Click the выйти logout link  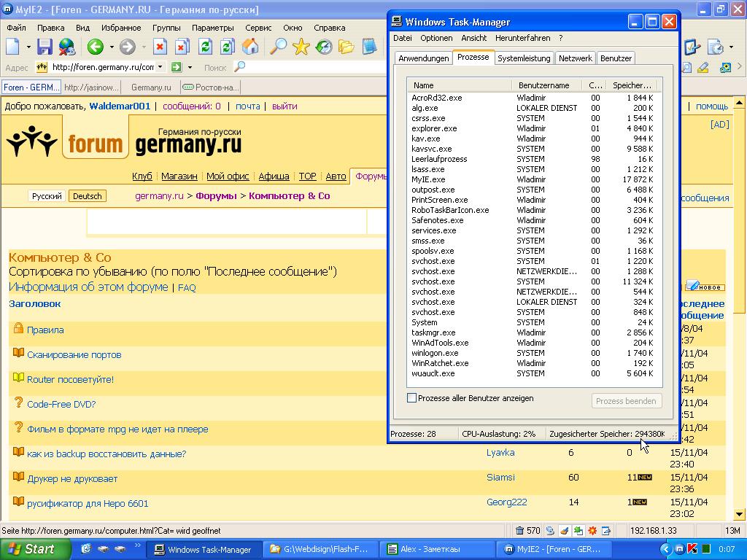(x=285, y=106)
